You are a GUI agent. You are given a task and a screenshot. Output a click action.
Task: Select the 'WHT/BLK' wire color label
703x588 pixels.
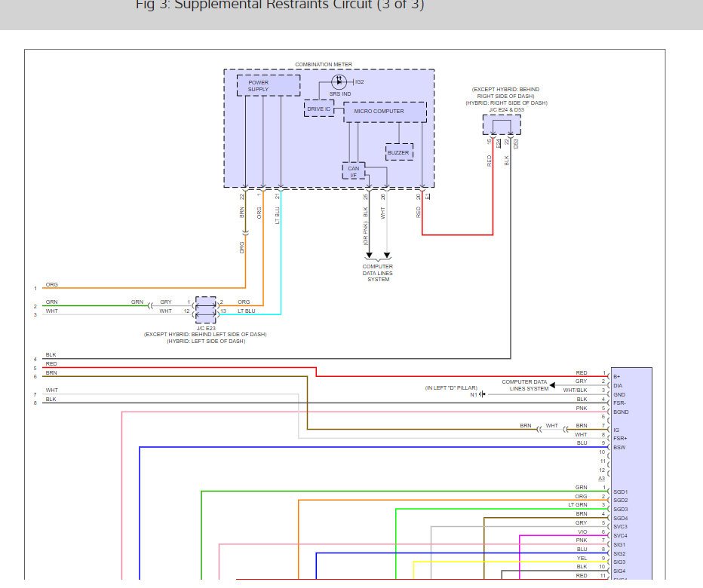coord(576,390)
